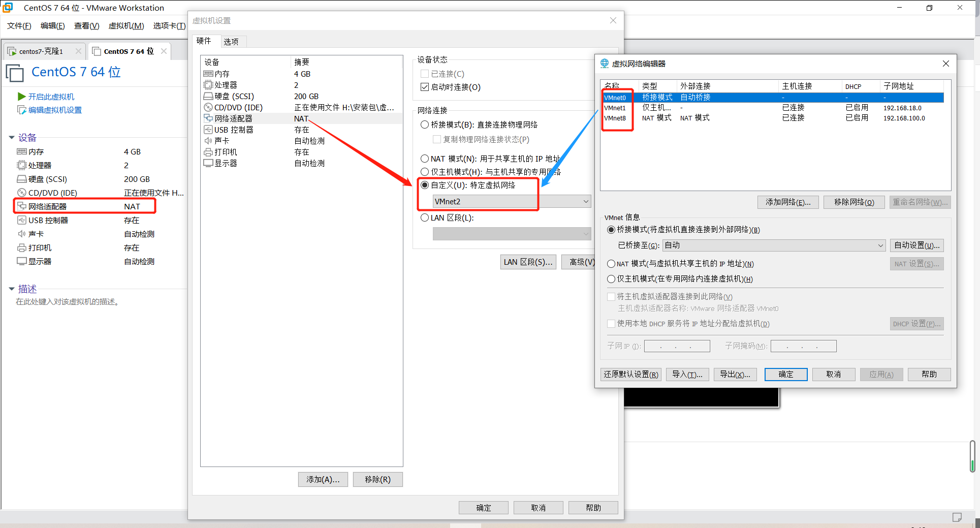Select VMnet1 row in network list
Image resolution: width=980 pixels, height=528 pixels.
(772, 108)
